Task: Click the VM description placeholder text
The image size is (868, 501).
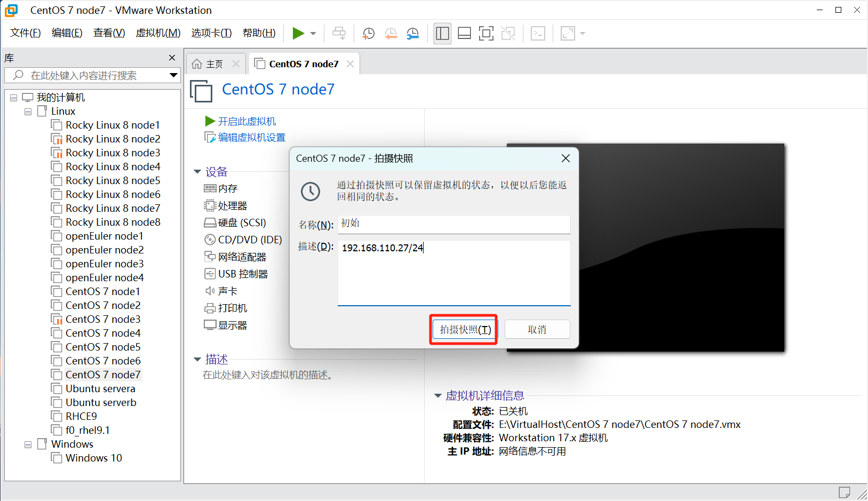Action: pyautogui.click(x=269, y=375)
